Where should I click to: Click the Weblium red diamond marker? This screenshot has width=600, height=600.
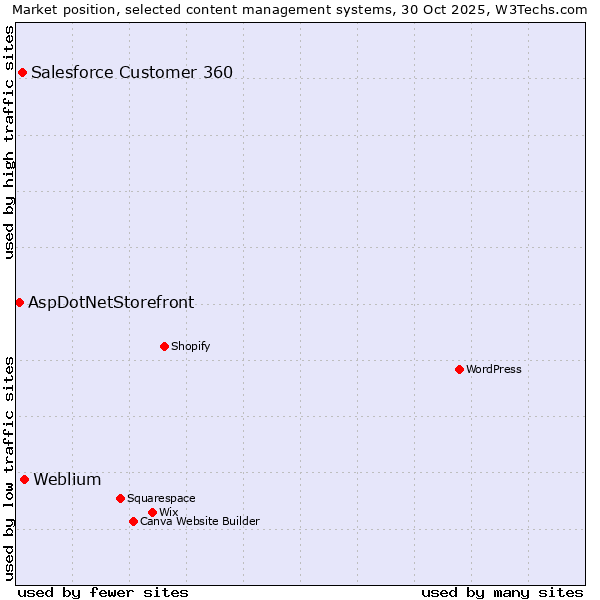[x=24, y=479]
